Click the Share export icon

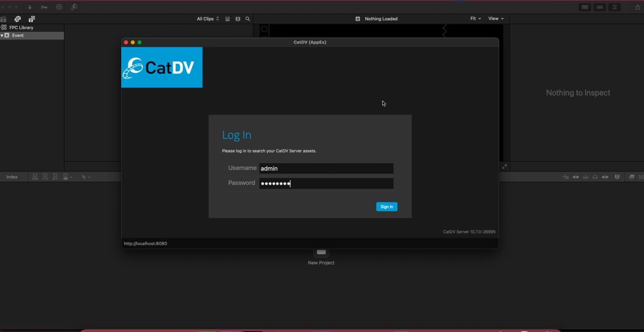point(637,7)
